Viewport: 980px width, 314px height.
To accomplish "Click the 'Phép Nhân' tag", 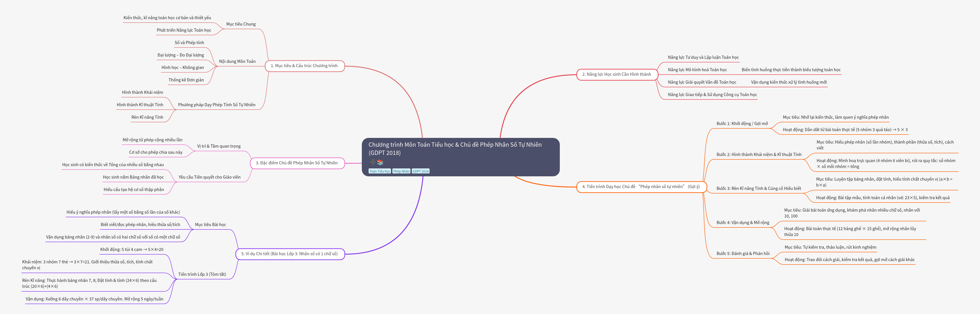I will (401, 171).
